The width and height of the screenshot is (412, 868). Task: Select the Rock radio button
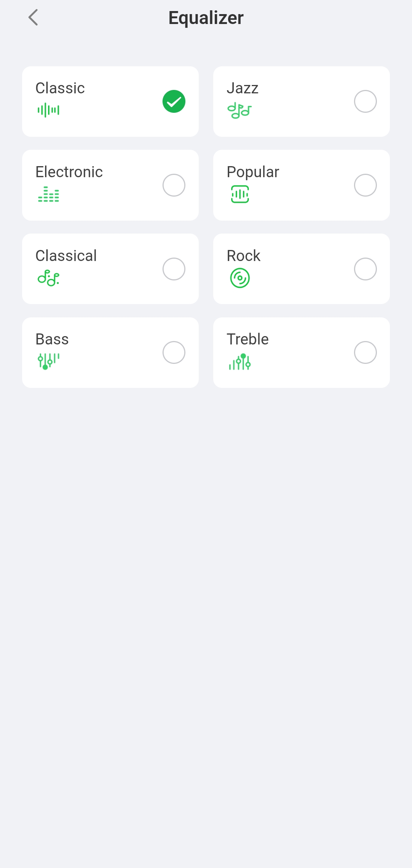click(x=365, y=269)
